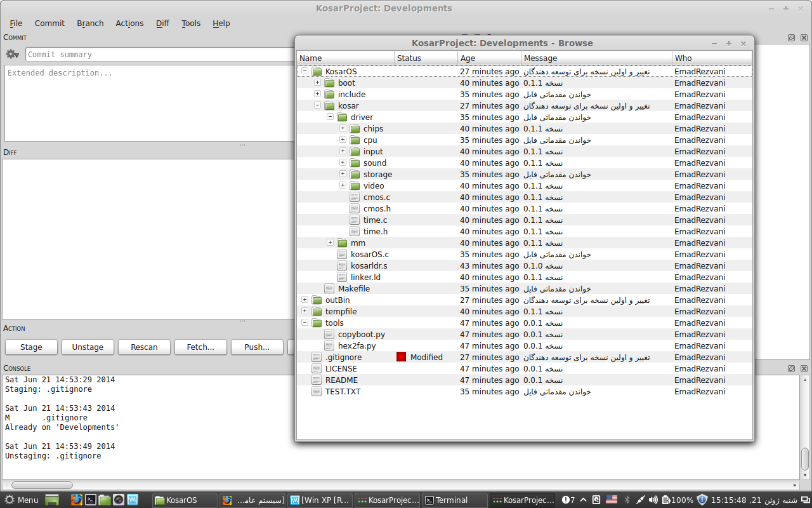Click the Bluetooth icon in the system tray
Screen dimensions: 812x508
click(x=627, y=500)
